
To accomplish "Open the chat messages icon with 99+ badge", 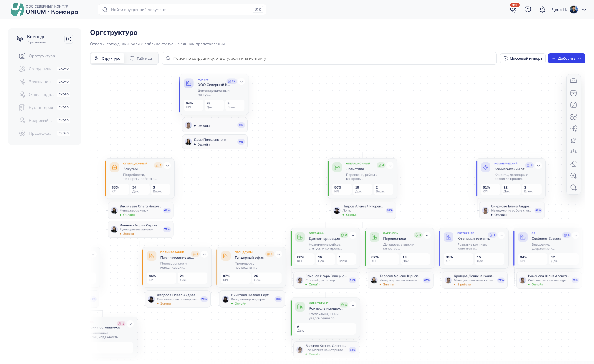I will [x=513, y=10].
